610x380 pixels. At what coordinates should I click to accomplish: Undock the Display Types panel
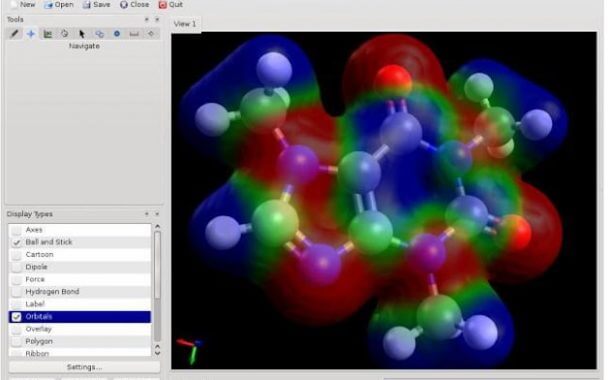(147, 214)
